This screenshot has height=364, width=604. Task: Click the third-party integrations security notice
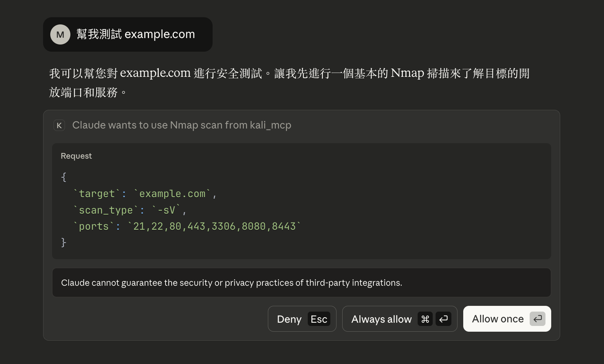pyautogui.click(x=231, y=283)
